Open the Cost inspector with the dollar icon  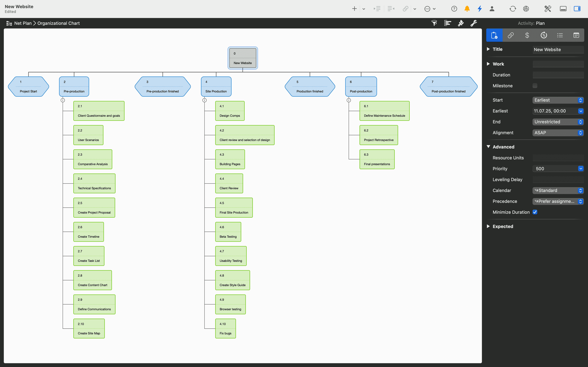point(527,35)
